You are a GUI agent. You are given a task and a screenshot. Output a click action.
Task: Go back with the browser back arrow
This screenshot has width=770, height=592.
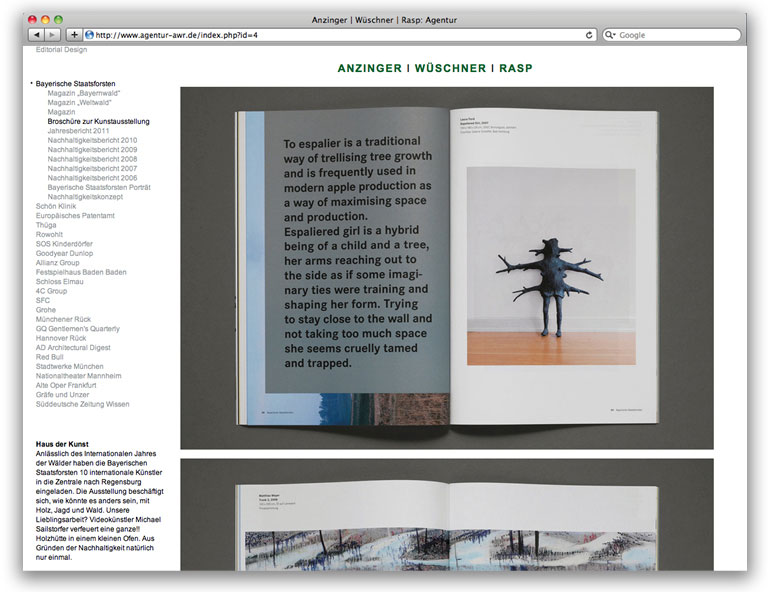point(36,35)
